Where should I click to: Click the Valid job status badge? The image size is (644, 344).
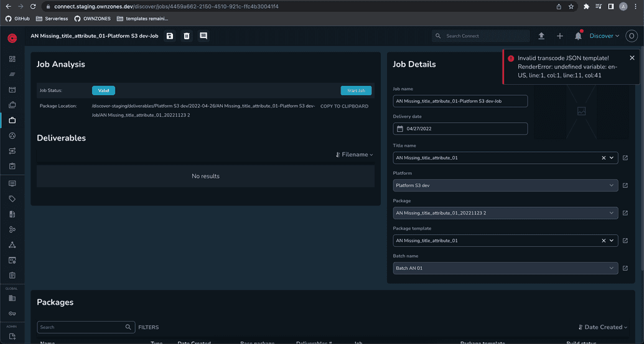pyautogui.click(x=103, y=90)
